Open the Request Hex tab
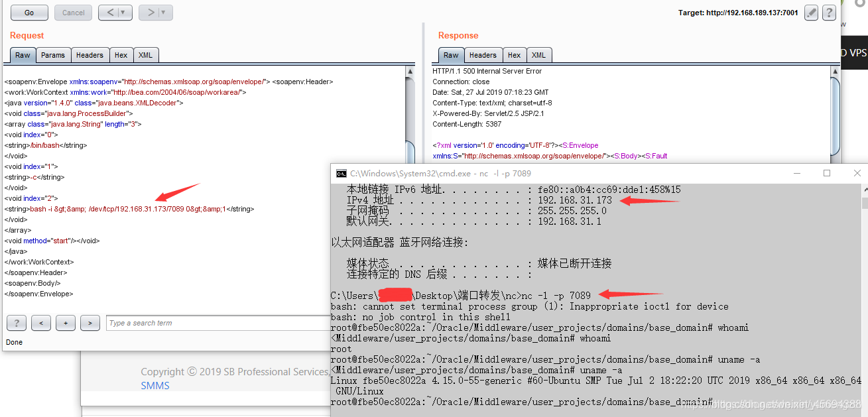Screen dimensions: 868x417 (121, 55)
